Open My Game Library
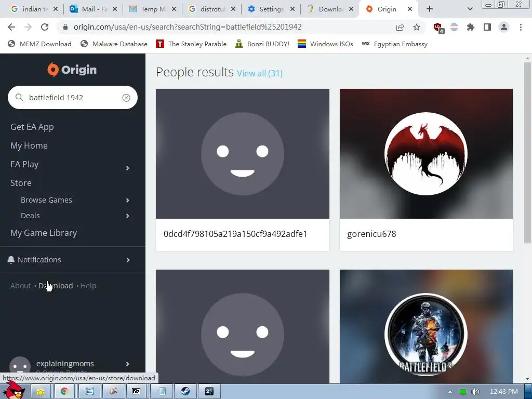The height and width of the screenshot is (399, 532). click(x=44, y=233)
